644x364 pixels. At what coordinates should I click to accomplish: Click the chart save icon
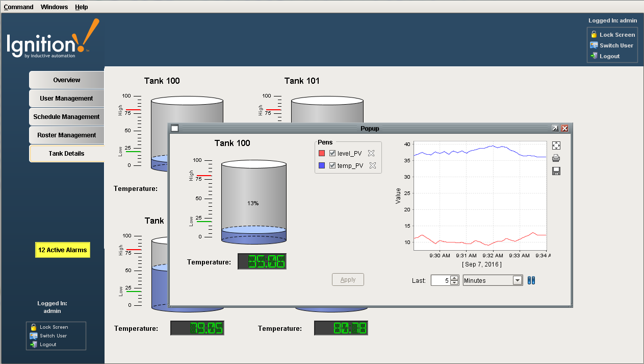(x=556, y=171)
